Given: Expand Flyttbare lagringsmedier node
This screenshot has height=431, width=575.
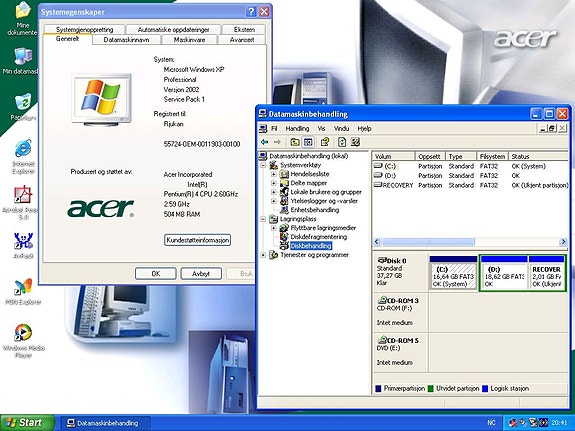Looking at the screenshot, I should click(x=274, y=228).
